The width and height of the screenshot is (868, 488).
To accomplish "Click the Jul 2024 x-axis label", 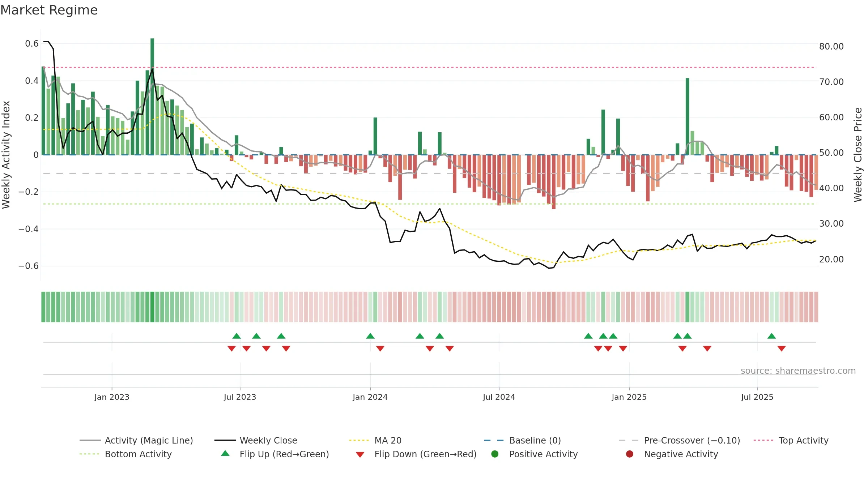I will point(499,397).
